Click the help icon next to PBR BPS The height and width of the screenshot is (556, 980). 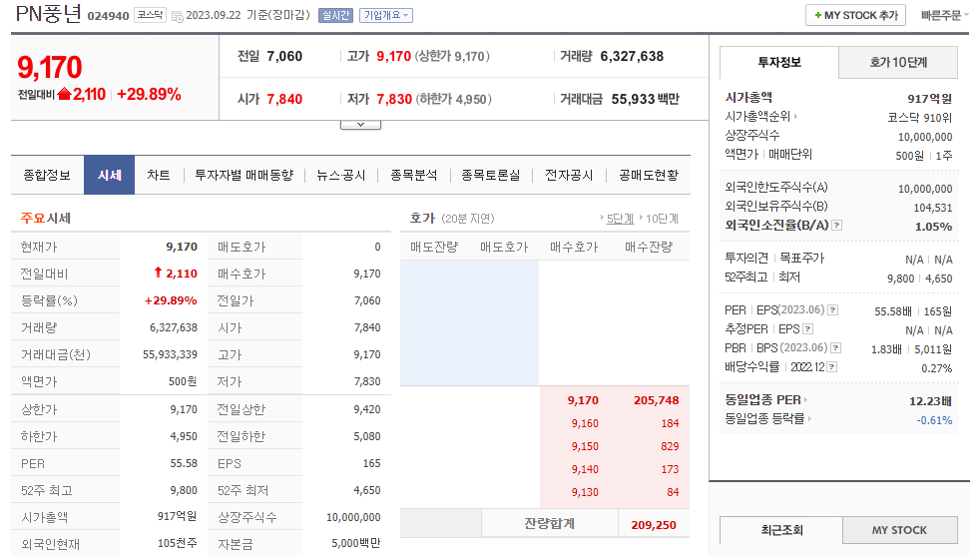point(835,347)
